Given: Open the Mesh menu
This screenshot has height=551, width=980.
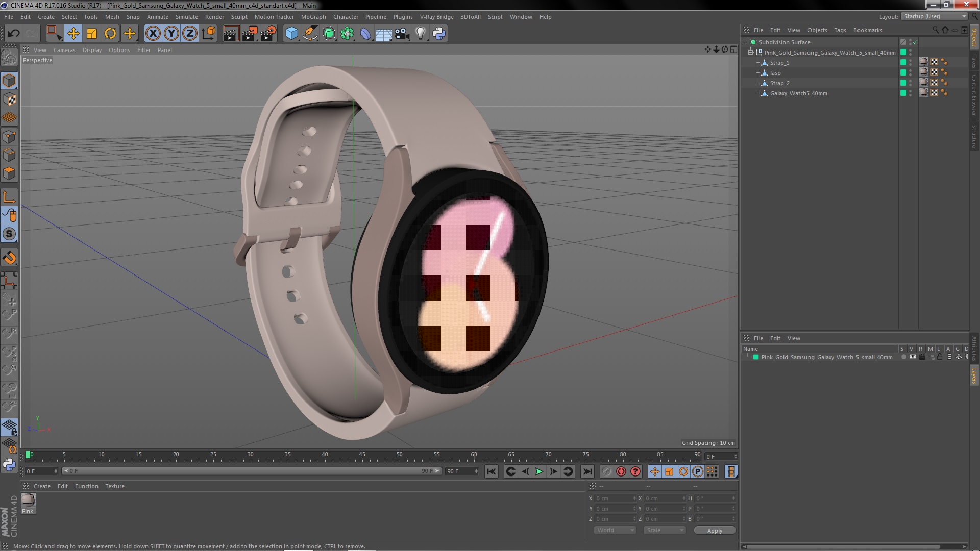Looking at the screenshot, I should click(112, 17).
